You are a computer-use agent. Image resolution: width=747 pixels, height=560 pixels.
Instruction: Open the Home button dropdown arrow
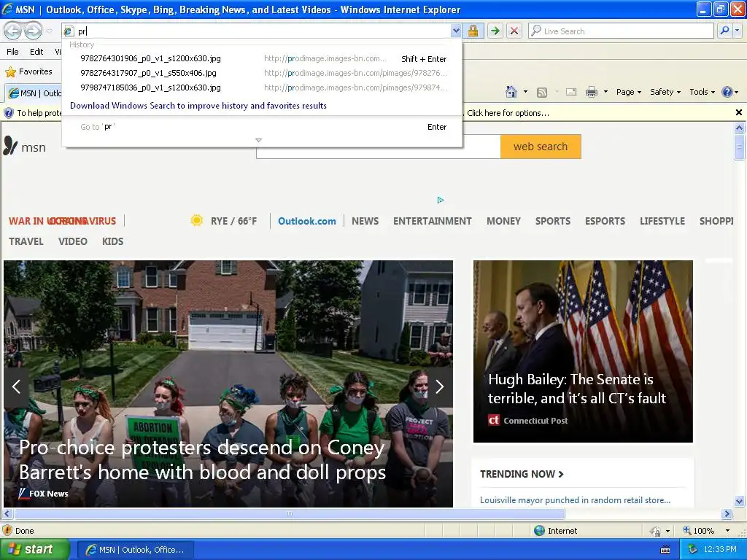525,92
